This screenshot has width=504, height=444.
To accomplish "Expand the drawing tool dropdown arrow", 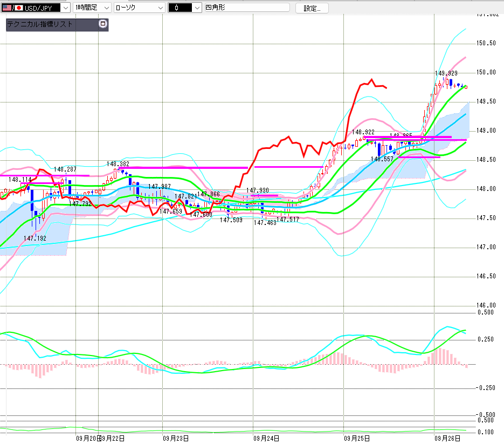I will point(197,8).
